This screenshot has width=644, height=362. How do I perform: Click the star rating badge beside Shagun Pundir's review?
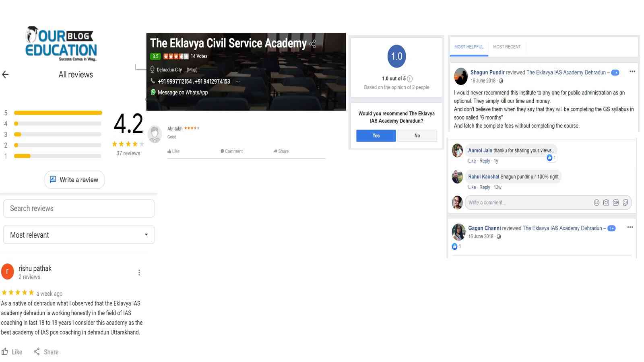click(615, 73)
